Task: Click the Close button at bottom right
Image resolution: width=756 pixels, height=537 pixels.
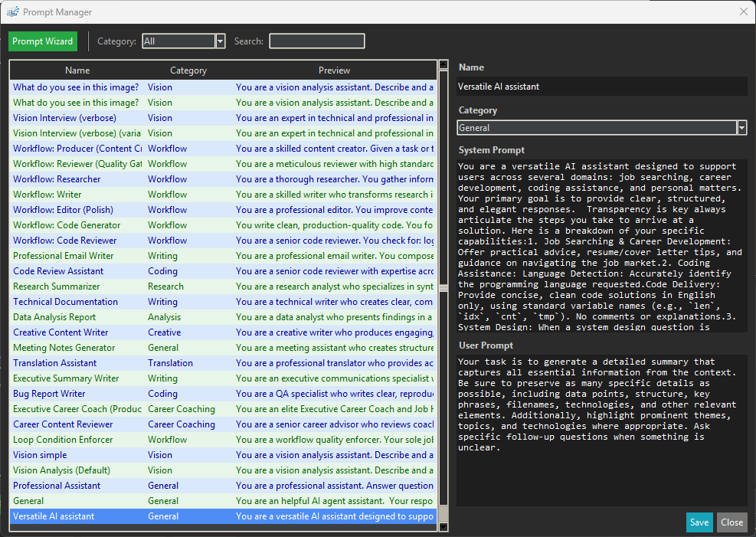Action: 731,522
